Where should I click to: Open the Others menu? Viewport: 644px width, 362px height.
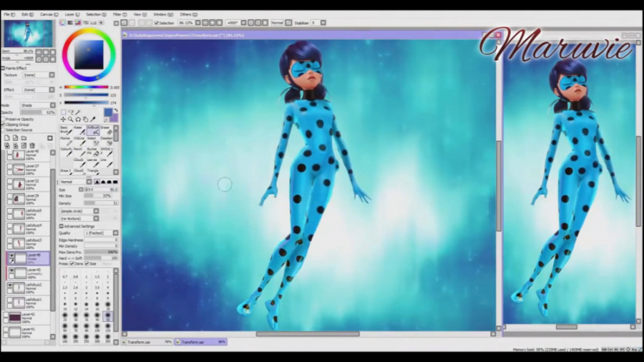[188, 14]
